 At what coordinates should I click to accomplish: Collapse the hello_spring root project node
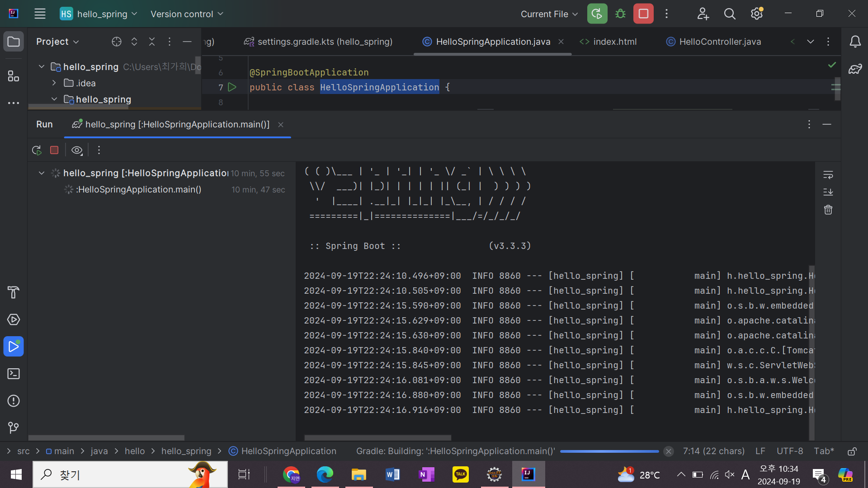tap(42, 66)
